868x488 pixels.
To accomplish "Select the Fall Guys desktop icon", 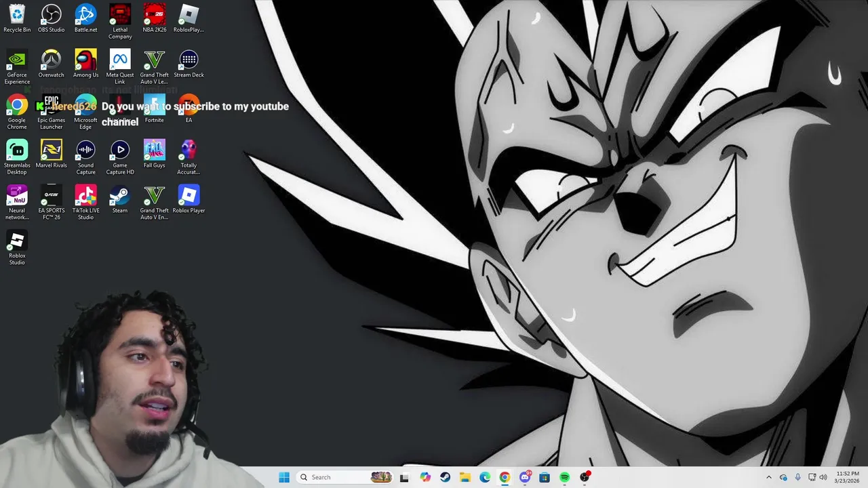I will pos(155,154).
